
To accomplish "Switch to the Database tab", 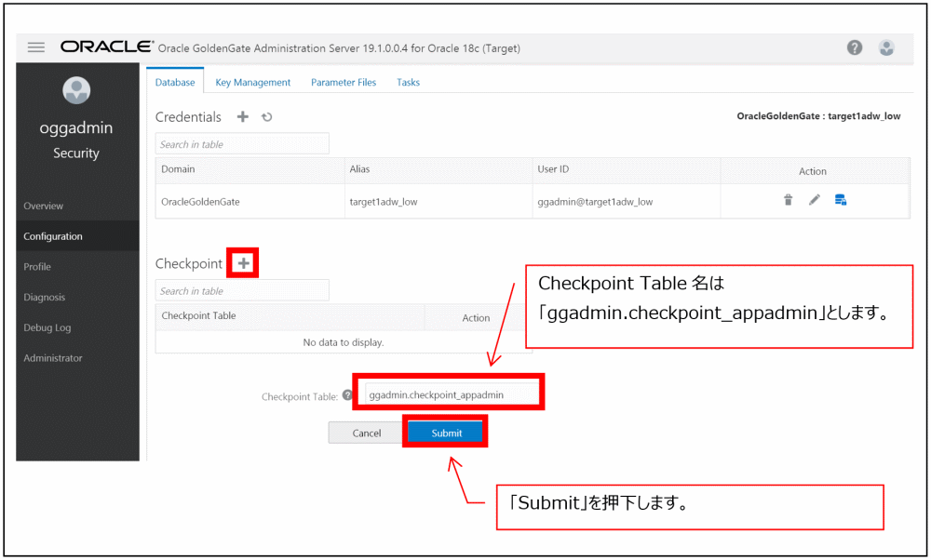I will click(x=175, y=83).
